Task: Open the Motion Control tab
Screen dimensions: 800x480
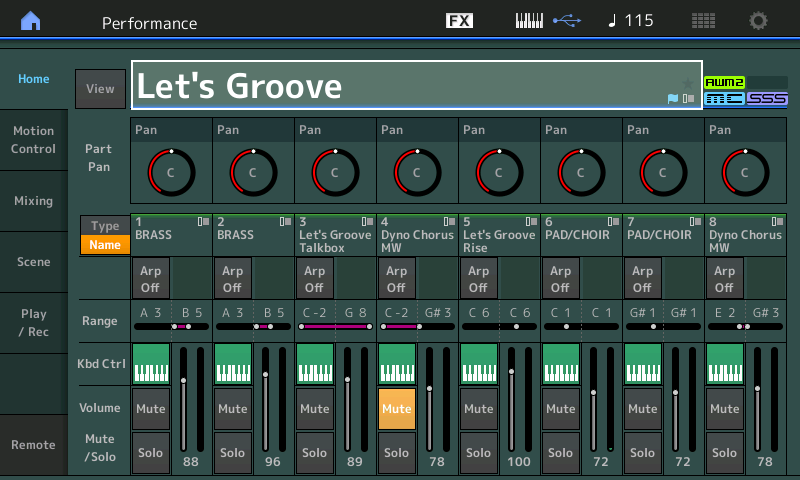Action: point(34,140)
